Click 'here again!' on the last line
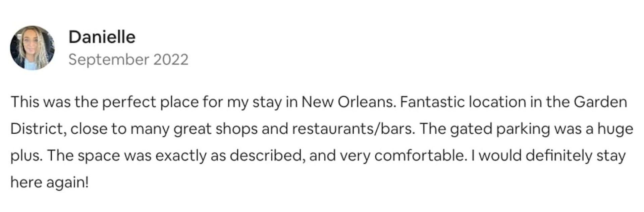Image resolution: width=644 pixels, height=212 pixels. (50, 183)
